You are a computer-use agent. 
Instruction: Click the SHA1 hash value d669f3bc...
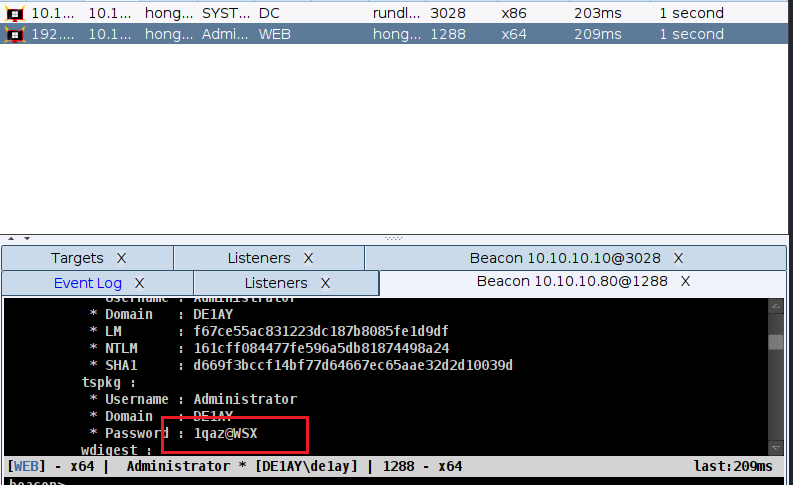coord(353,365)
